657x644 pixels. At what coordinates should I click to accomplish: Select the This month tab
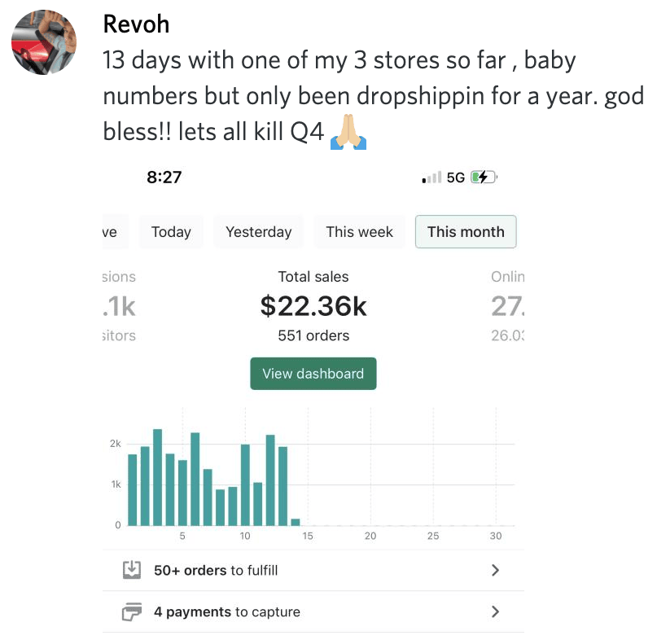[466, 232]
